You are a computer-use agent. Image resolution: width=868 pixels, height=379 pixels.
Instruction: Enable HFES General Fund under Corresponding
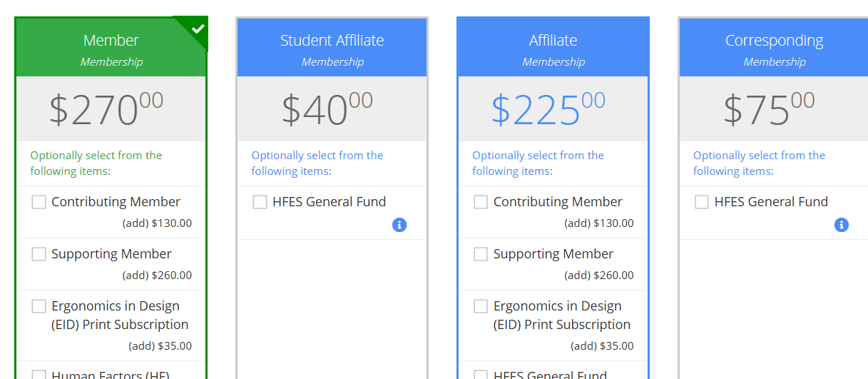(703, 203)
